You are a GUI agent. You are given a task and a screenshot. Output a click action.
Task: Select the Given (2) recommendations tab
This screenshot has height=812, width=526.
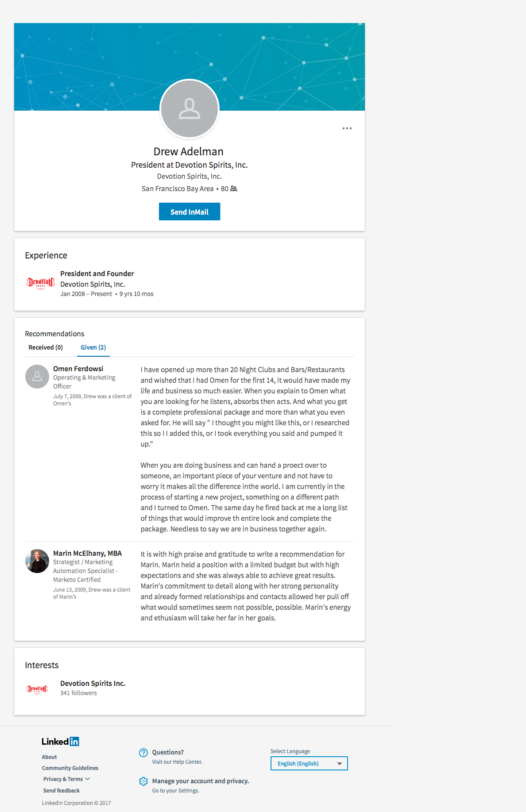coord(93,347)
